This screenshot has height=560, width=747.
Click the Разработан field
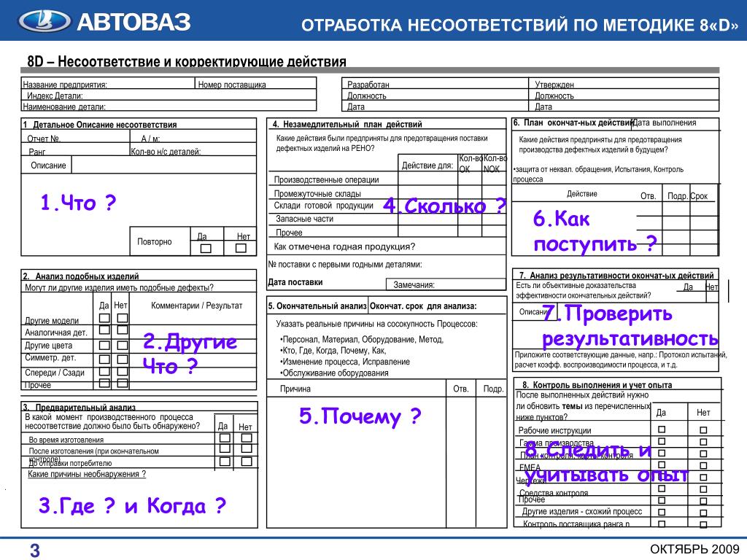click(435, 84)
